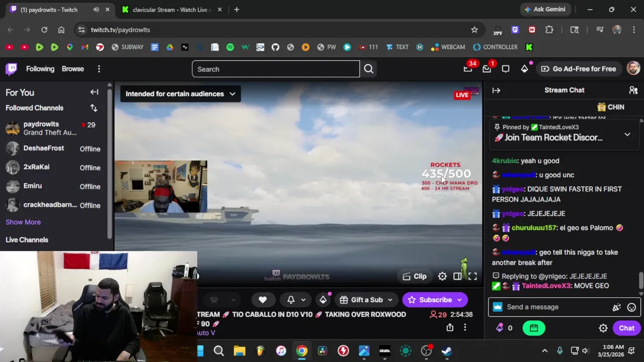Send message with Chat button
The image size is (644, 362).
point(626,328)
